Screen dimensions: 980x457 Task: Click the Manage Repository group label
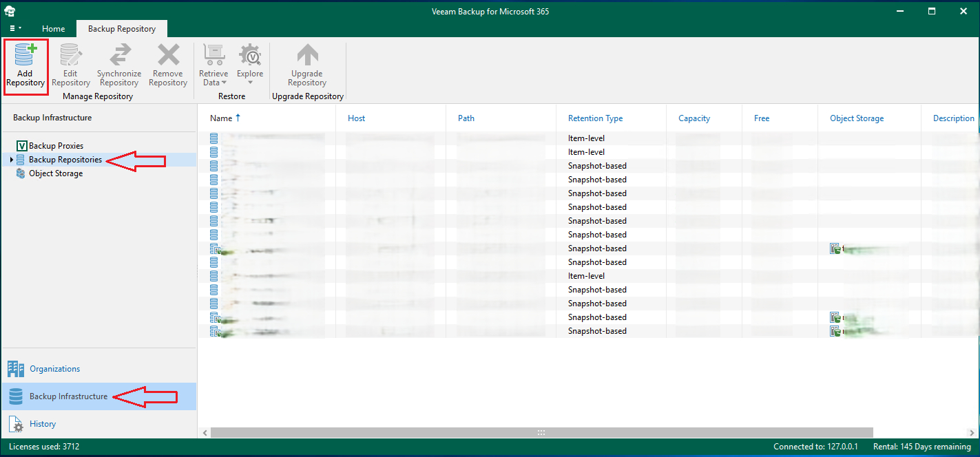tap(98, 96)
